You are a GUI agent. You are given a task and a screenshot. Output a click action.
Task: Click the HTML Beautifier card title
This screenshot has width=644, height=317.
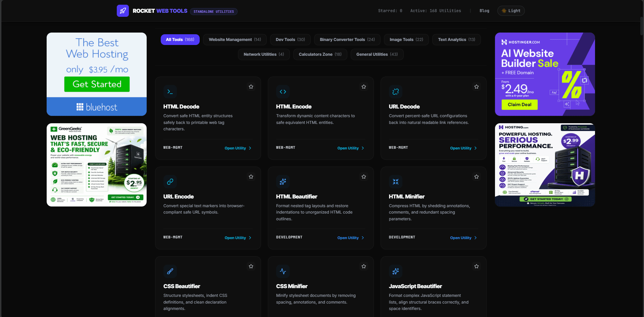tap(297, 196)
